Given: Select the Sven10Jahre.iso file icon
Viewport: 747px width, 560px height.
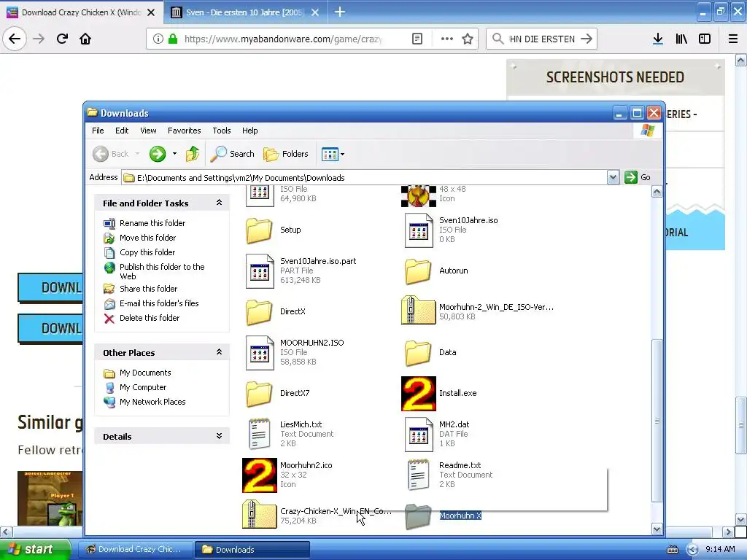Looking at the screenshot, I should click(x=419, y=230).
